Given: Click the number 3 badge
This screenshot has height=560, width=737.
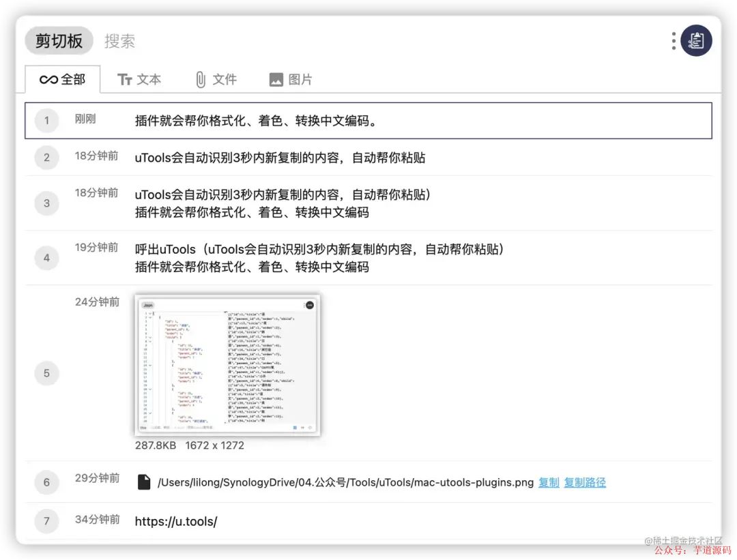Looking at the screenshot, I should coord(46,203).
